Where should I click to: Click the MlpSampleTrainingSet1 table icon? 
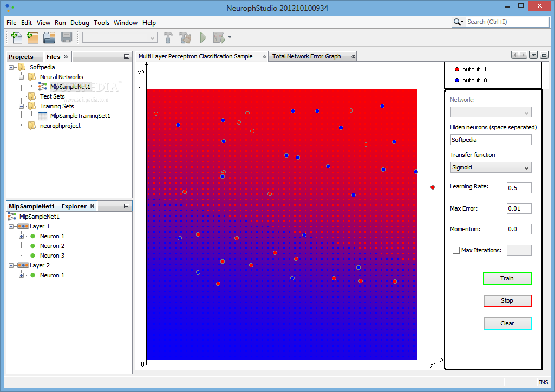[x=42, y=116]
